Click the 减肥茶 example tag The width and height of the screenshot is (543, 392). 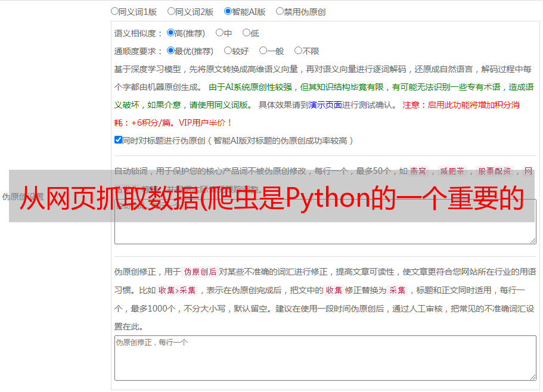(x=452, y=171)
